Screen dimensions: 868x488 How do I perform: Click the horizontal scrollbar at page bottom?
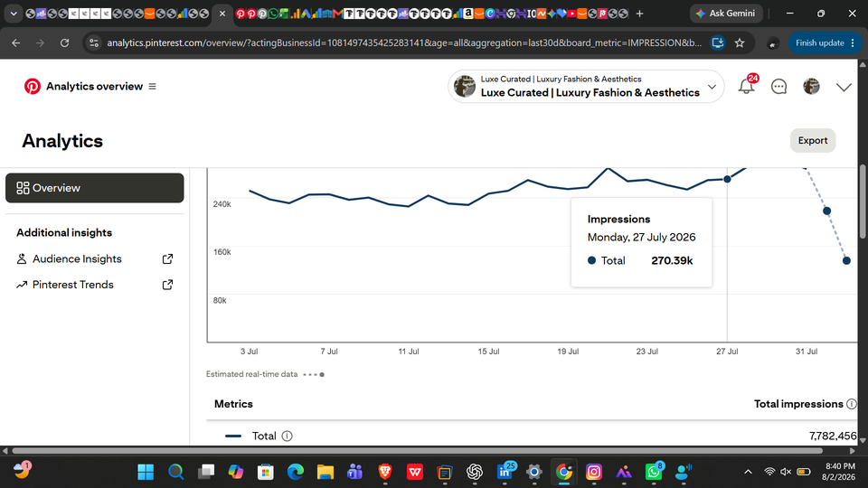pos(416,451)
